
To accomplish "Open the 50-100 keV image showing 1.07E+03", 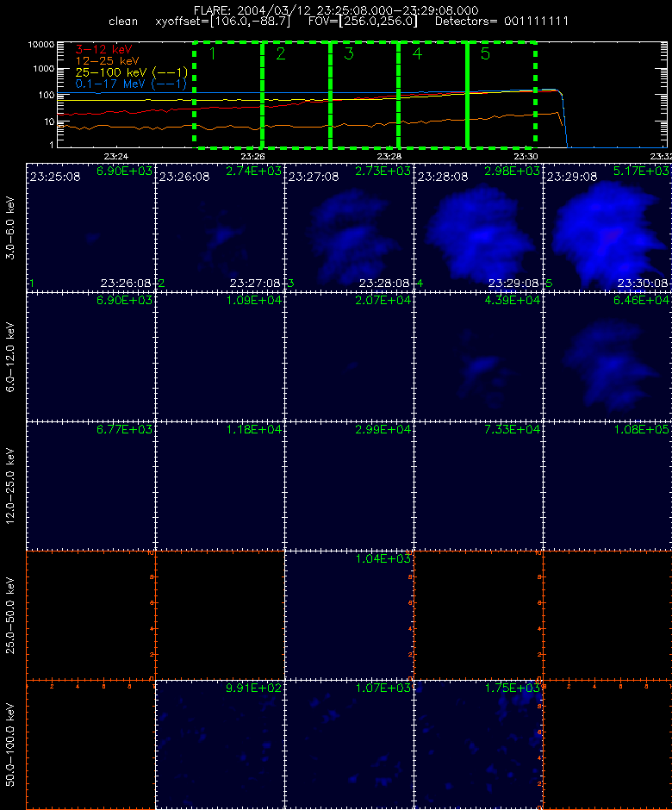I will 349,745.
